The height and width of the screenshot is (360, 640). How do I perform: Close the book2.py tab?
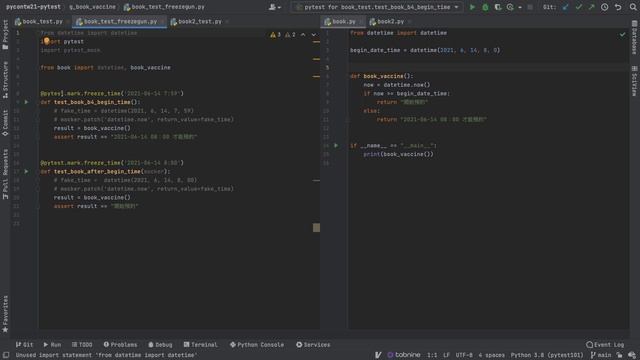point(409,22)
